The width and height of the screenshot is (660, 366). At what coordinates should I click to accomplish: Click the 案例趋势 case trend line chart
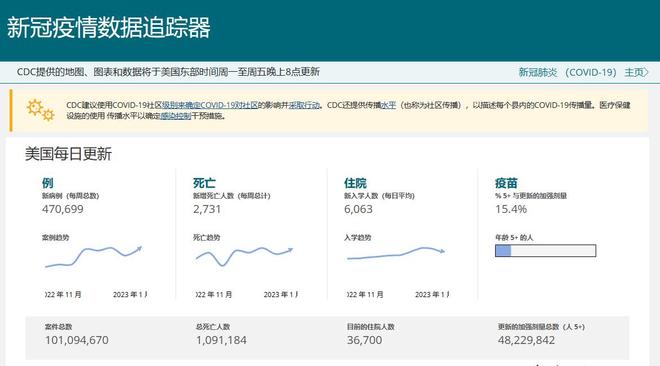[94, 256]
